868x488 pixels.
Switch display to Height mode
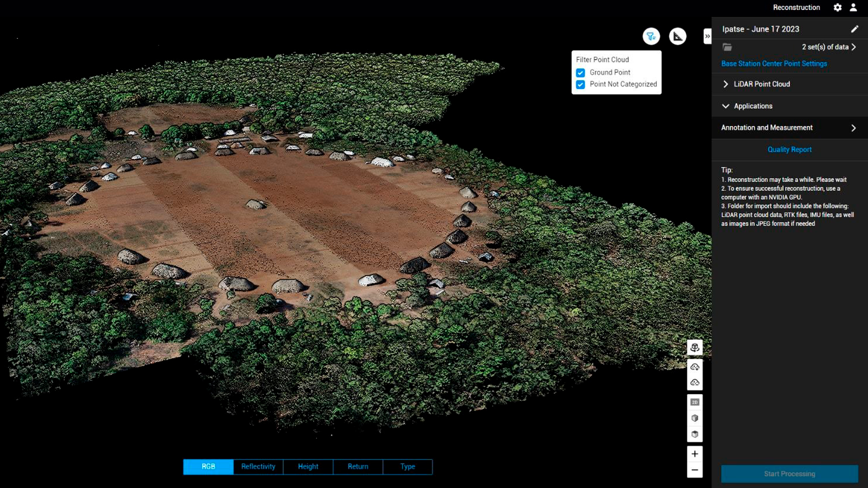click(x=308, y=466)
